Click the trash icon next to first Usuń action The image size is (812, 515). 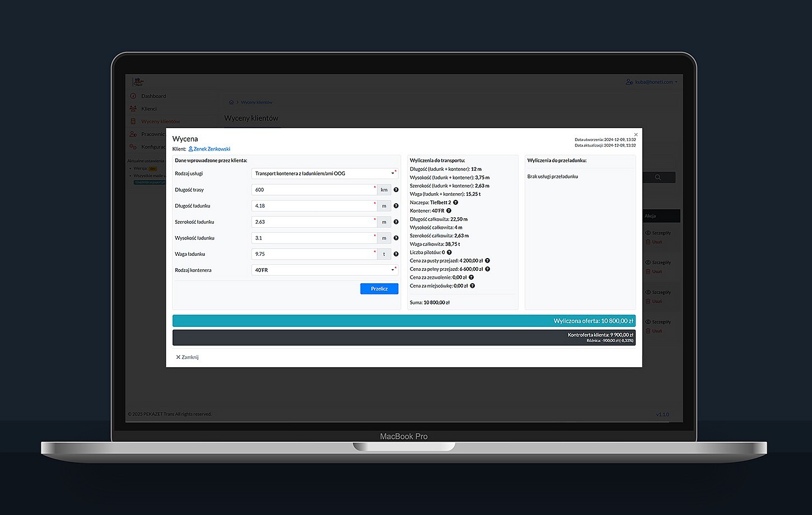[647, 242]
